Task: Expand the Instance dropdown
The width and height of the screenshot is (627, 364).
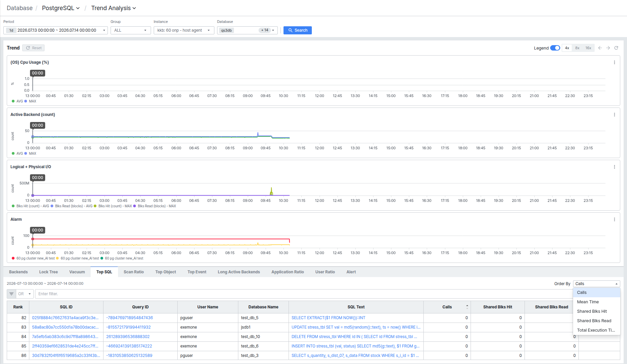Action: (184, 30)
